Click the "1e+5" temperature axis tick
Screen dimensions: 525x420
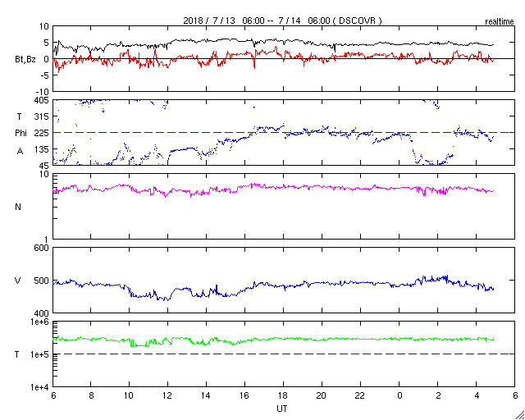coord(40,354)
